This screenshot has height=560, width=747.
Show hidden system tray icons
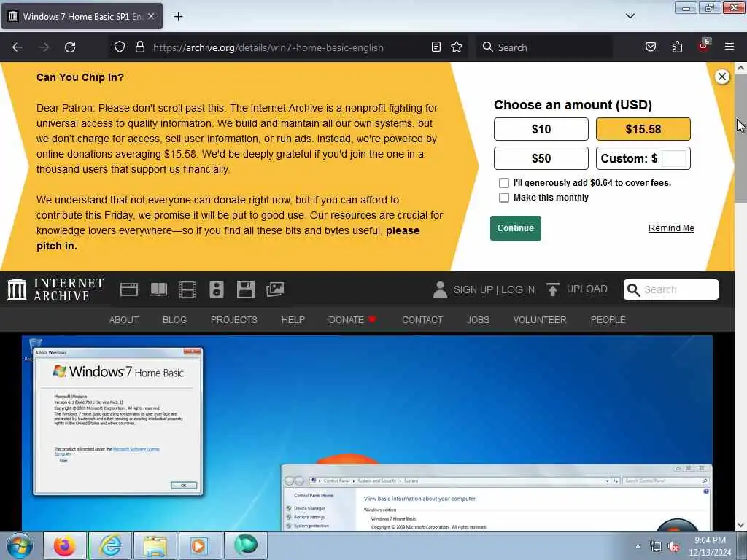(x=638, y=547)
